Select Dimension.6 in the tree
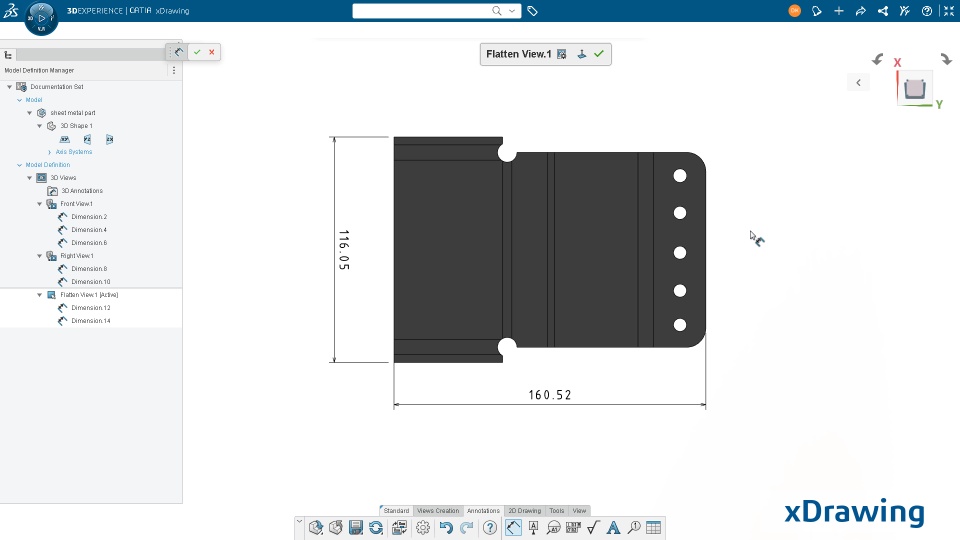This screenshot has width=960, height=540. click(x=89, y=242)
